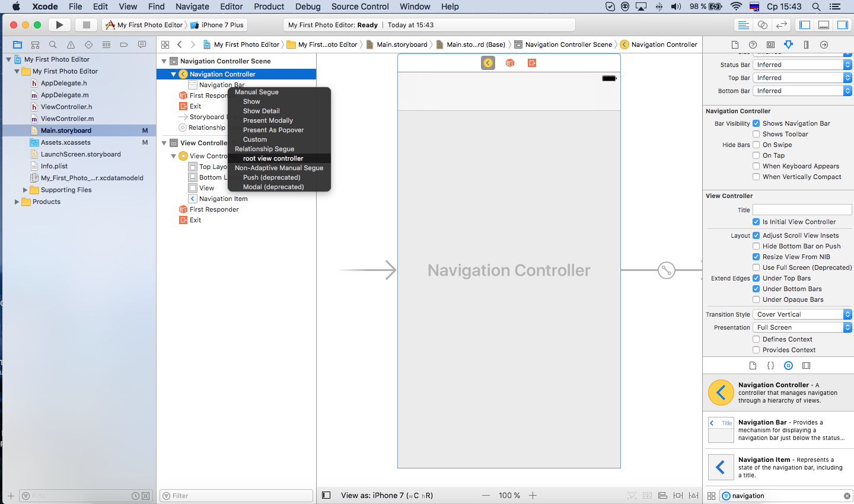The height and width of the screenshot is (504, 854).
Task: Show the bottom debug area
Action: [x=824, y=25]
